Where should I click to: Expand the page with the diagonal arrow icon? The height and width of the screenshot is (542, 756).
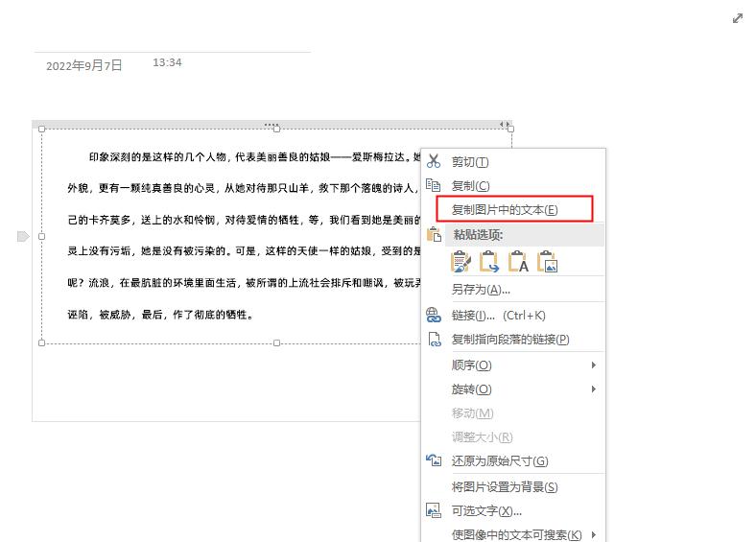(x=738, y=18)
